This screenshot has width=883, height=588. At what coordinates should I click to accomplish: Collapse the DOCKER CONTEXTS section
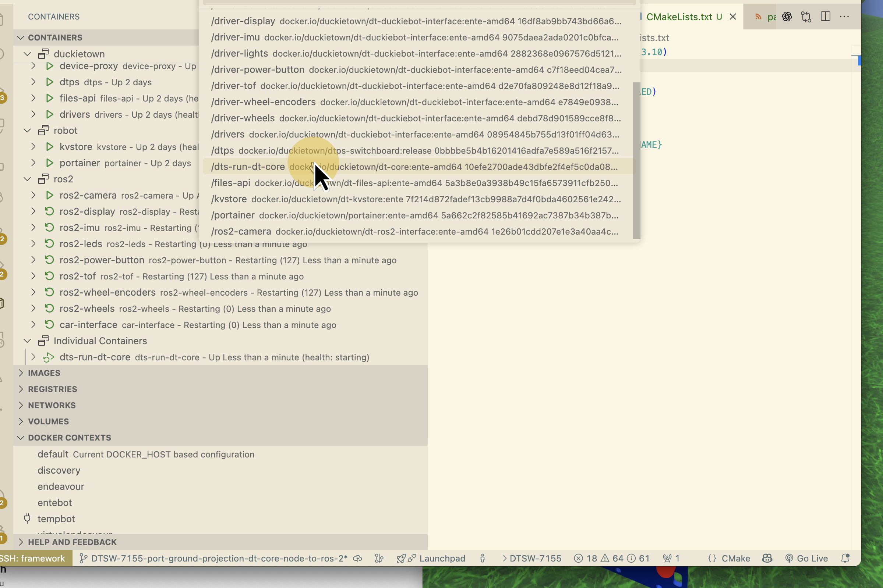tap(69, 438)
